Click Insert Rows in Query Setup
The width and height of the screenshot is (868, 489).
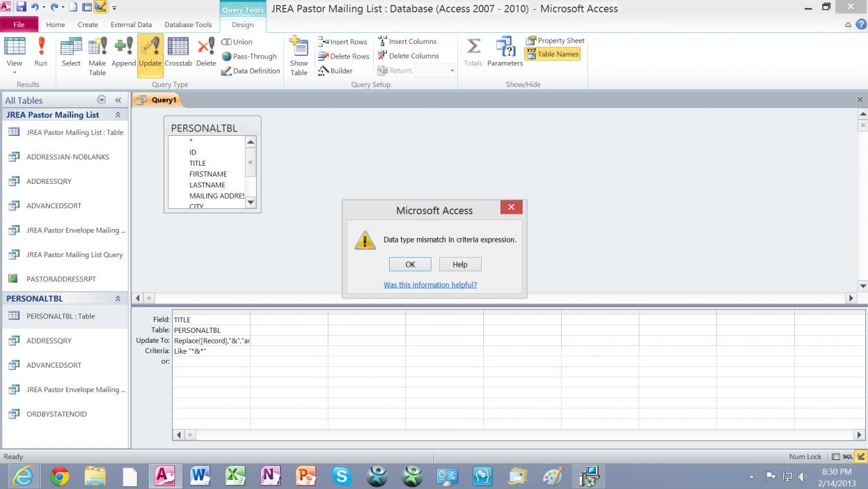(342, 42)
